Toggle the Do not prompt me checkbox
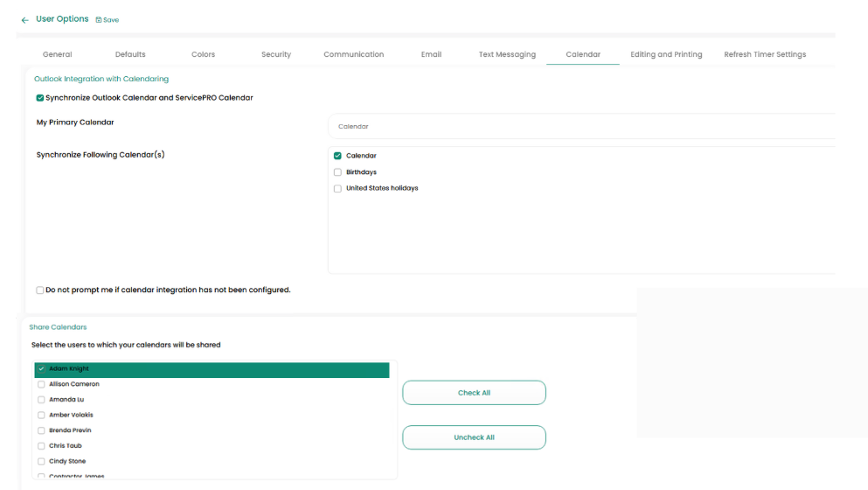The image size is (868, 490). pos(40,290)
